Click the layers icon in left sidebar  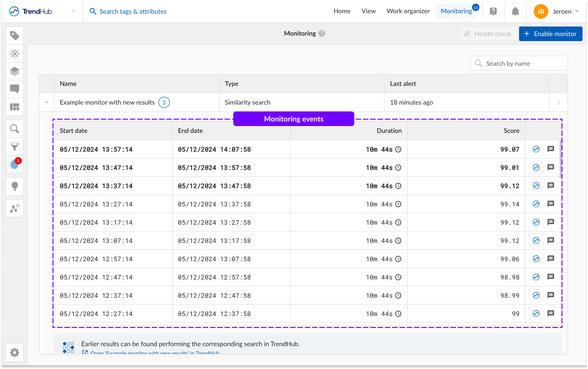point(15,71)
